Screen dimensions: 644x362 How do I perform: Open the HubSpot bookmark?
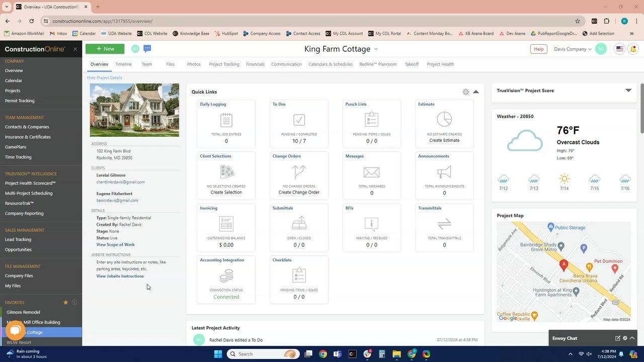coord(226,34)
